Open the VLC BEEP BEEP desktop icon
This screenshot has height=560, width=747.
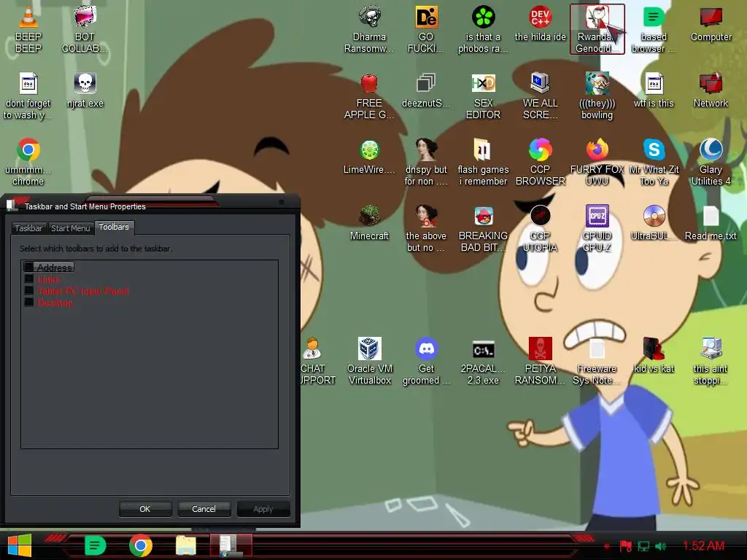[x=28, y=29]
